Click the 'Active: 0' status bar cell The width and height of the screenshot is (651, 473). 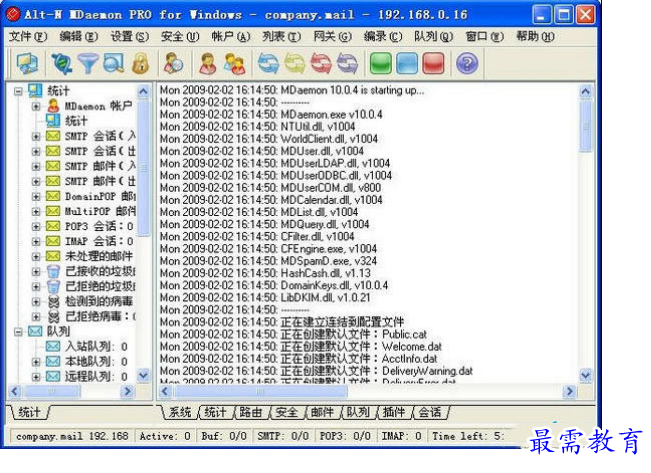coord(164,436)
